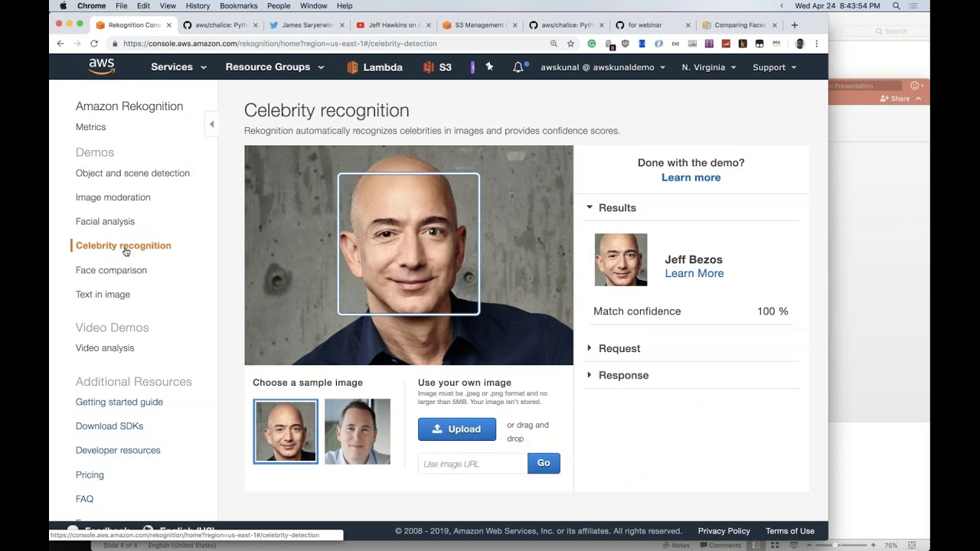
Task: Click the browser back arrow
Action: [x=60, y=44]
